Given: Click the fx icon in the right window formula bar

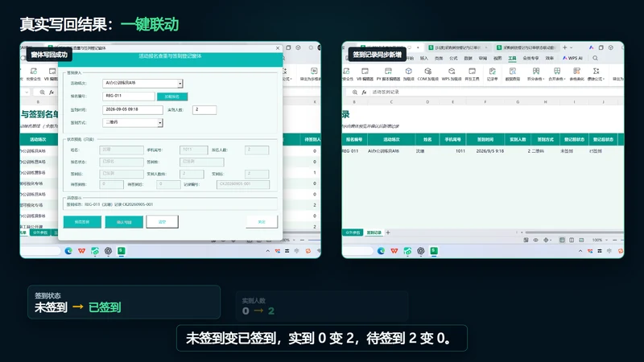Looking at the screenshot, I should [x=364, y=93].
